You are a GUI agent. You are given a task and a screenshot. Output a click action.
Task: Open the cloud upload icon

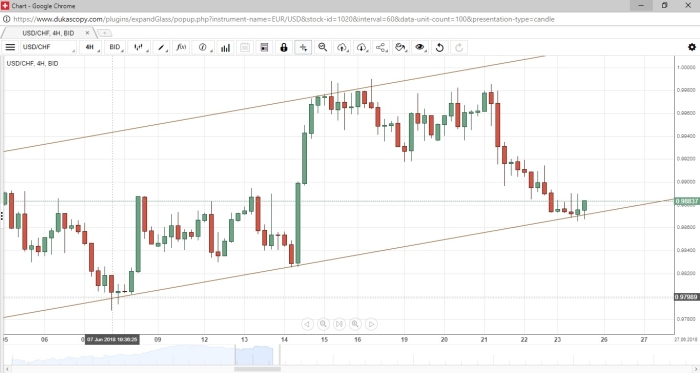click(x=342, y=47)
